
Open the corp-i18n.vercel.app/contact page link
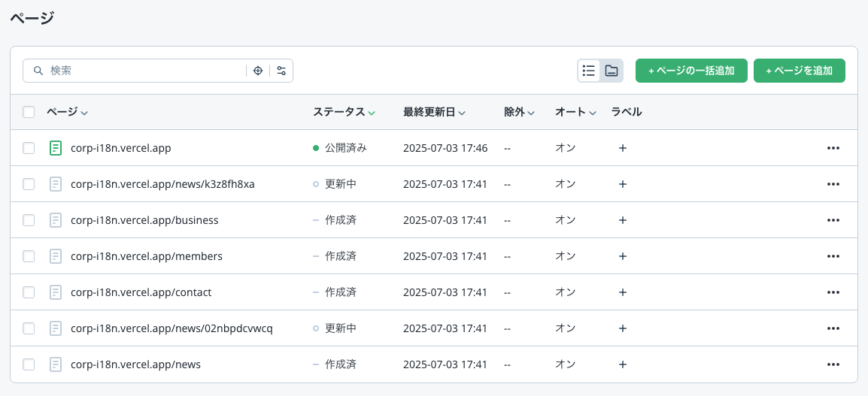[141, 292]
